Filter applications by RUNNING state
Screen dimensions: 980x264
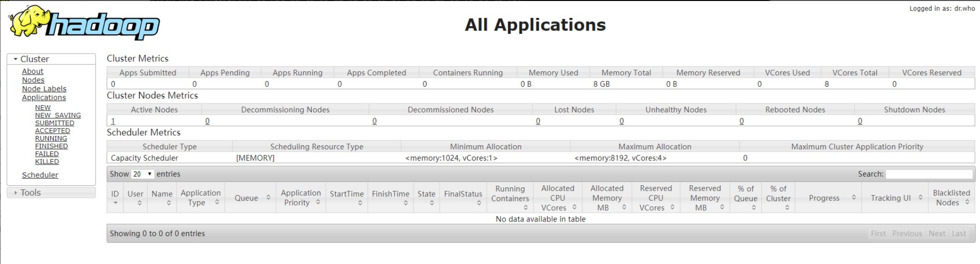51,139
